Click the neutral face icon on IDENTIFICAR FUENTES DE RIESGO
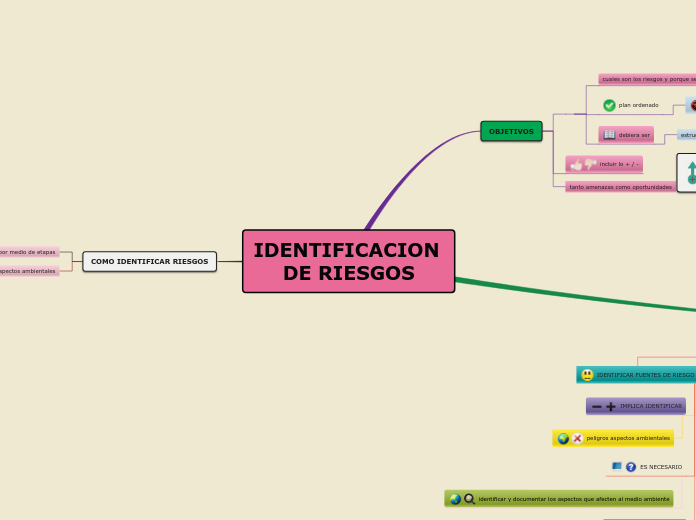The height and width of the screenshot is (520, 696). tap(587, 375)
